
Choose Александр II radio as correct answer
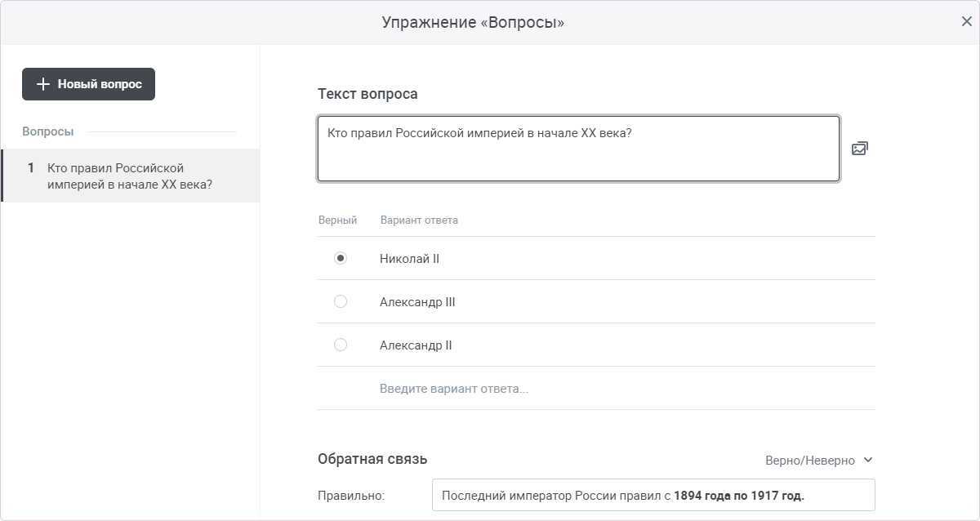tap(341, 345)
